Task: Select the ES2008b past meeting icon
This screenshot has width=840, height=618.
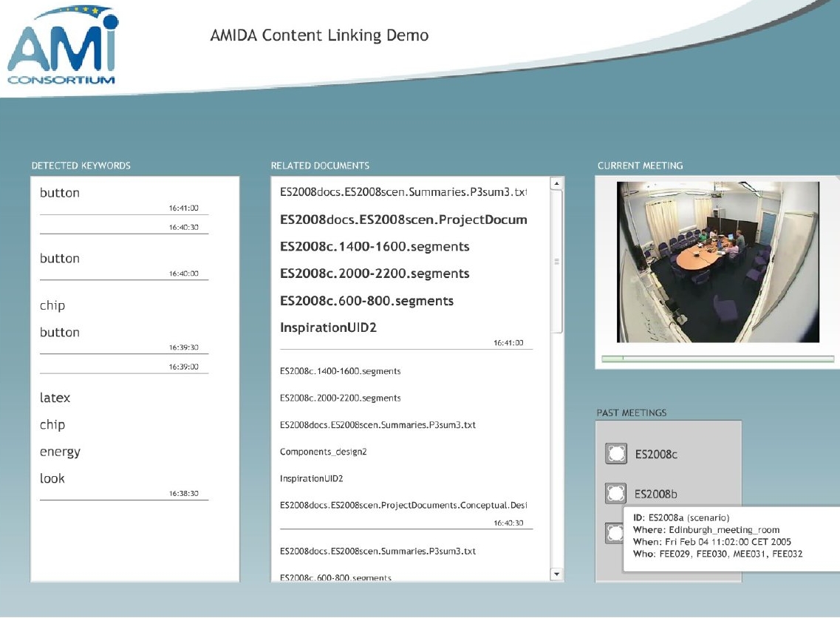Action: point(616,493)
